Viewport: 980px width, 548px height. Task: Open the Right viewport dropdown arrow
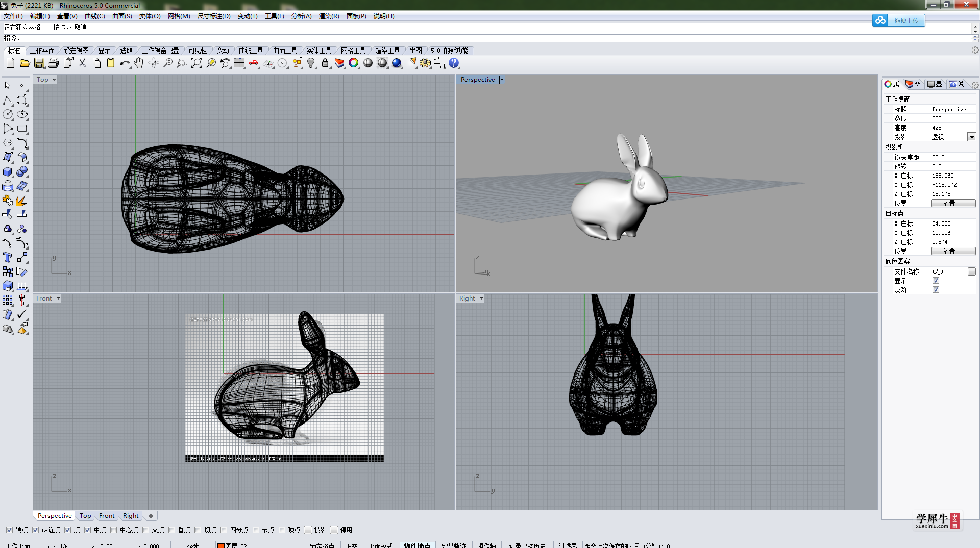coord(481,298)
